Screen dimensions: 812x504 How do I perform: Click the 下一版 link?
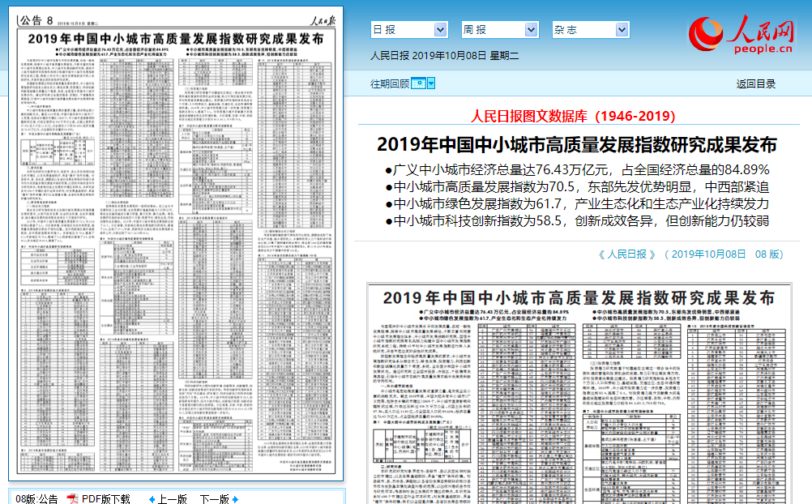tap(215, 499)
